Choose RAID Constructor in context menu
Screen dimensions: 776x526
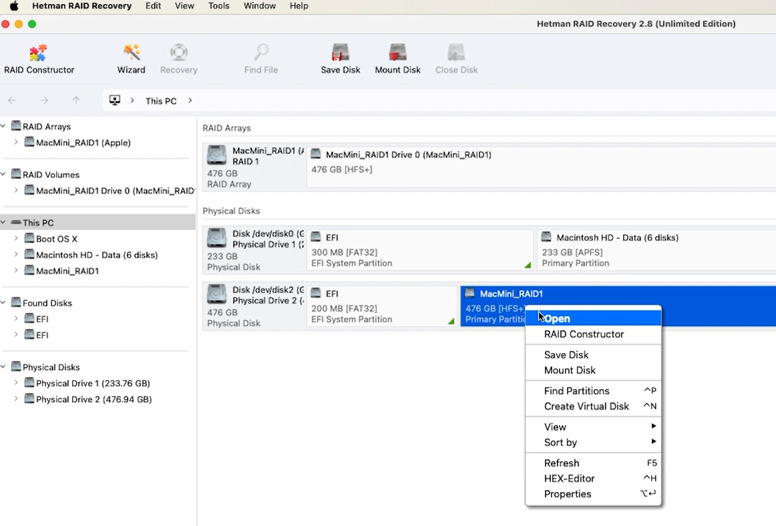593,334
